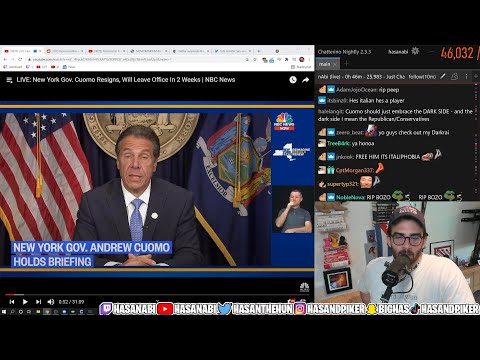
Task: Open Windows taskbar search
Action: pos(12,312)
